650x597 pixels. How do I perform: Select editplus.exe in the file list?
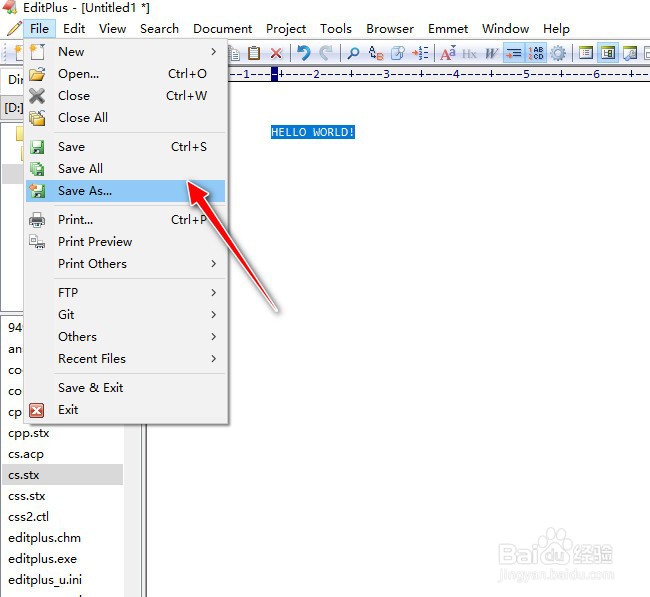click(x=42, y=559)
